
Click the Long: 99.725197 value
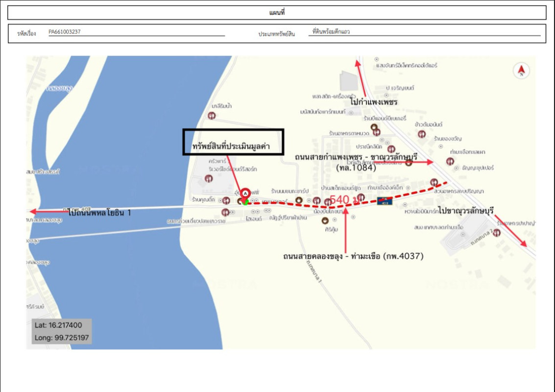pyautogui.click(x=62, y=338)
